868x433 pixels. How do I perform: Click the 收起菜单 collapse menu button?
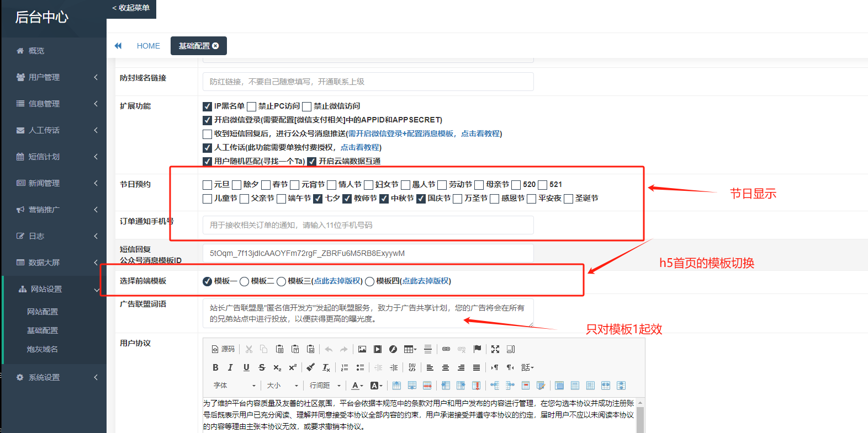pyautogui.click(x=131, y=8)
